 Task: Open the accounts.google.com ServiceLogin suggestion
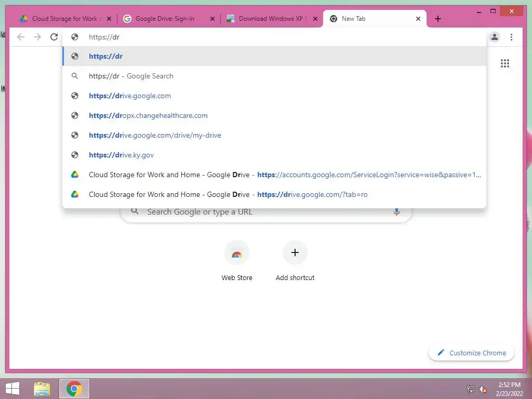pyautogui.click(x=274, y=175)
